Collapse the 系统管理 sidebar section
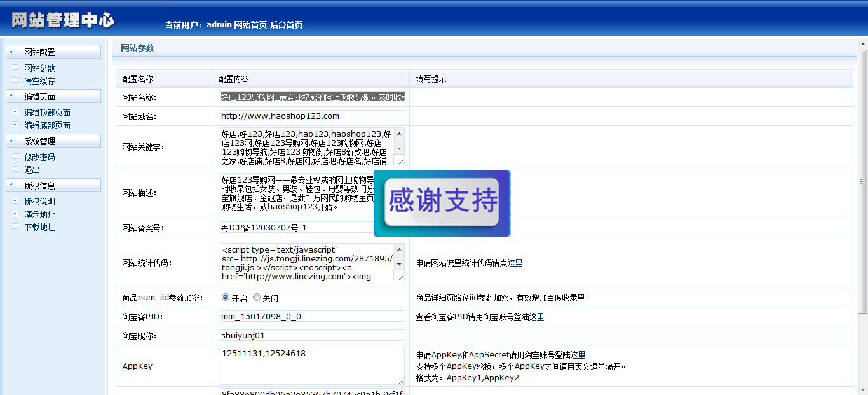The height and width of the screenshot is (395, 868). pos(53,141)
